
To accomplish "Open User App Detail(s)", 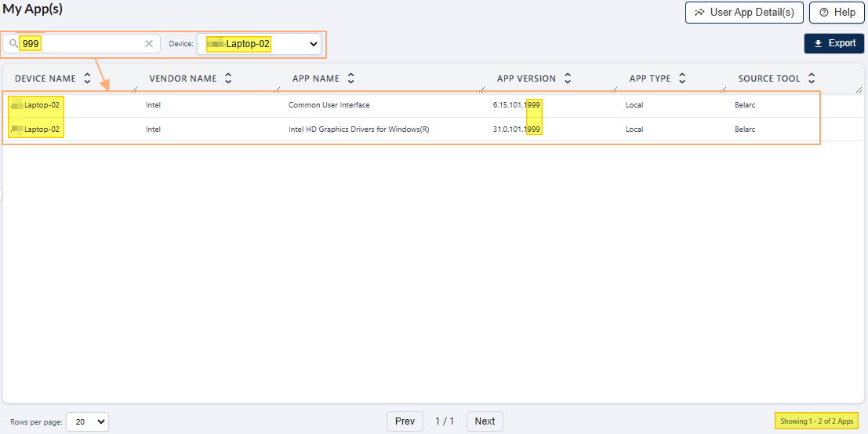I will tap(743, 13).
